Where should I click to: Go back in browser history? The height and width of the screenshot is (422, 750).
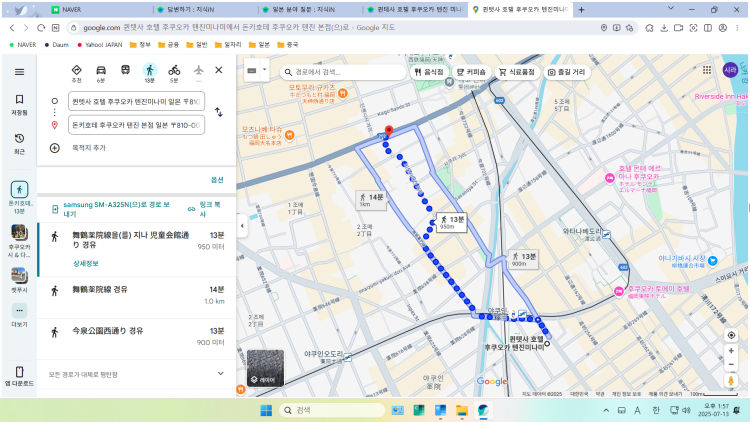tap(12, 28)
